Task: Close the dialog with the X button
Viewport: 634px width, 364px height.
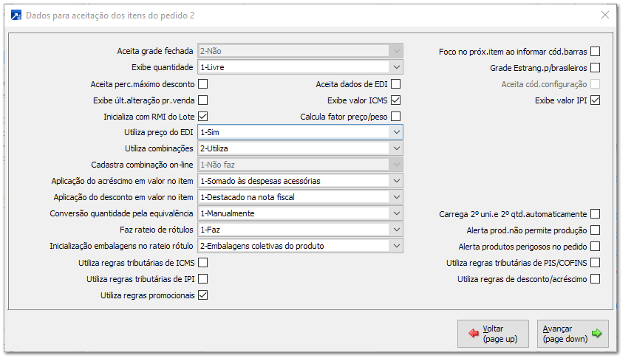Action: (x=604, y=15)
